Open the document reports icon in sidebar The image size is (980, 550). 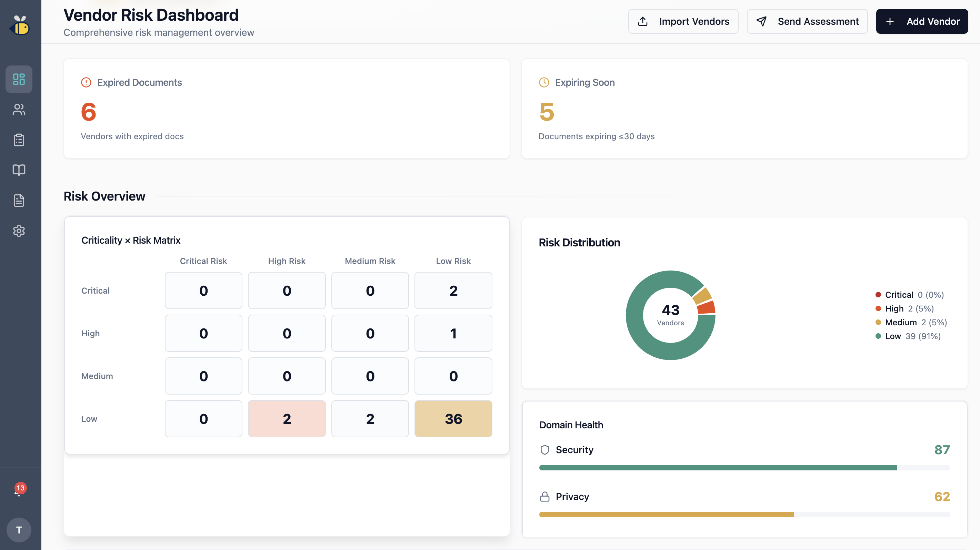[x=19, y=200]
